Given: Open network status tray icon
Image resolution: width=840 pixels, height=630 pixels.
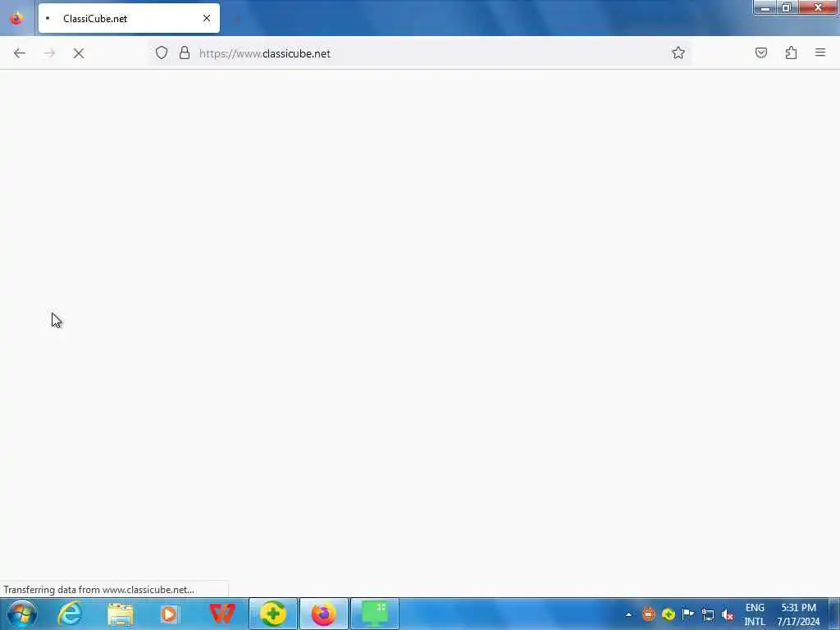Looking at the screenshot, I should [708, 614].
